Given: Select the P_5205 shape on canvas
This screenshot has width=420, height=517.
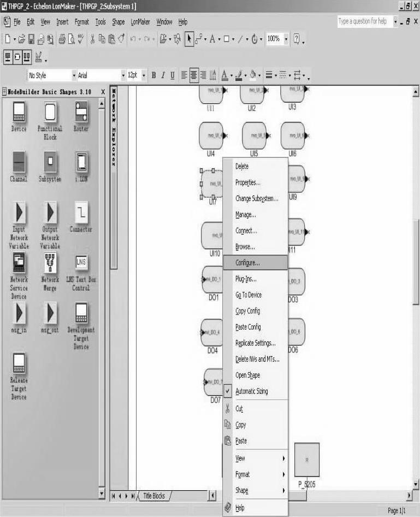Looking at the screenshot, I should pyautogui.click(x=307, y=460).
